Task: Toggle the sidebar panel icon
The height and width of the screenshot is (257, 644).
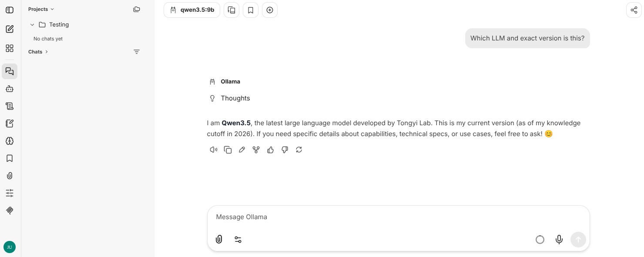Action: pyautogui.click(x=10, y=10)
